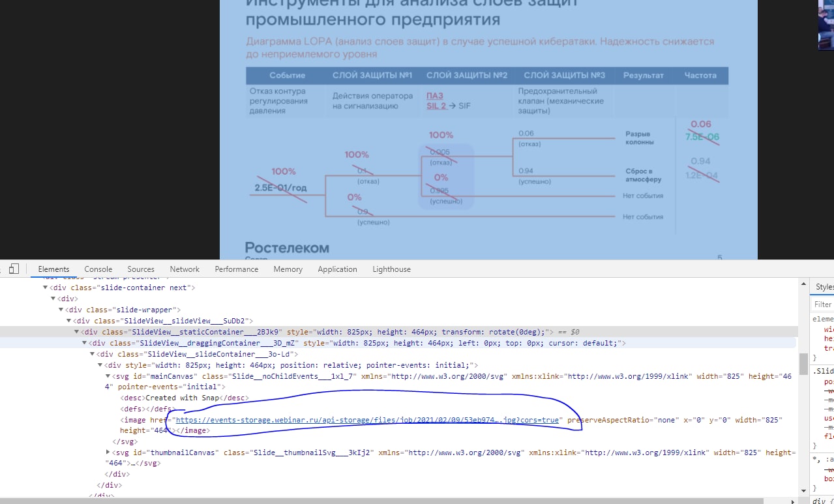Click the Slide__noChildEvents class value
834x504 pixels.
291,376
